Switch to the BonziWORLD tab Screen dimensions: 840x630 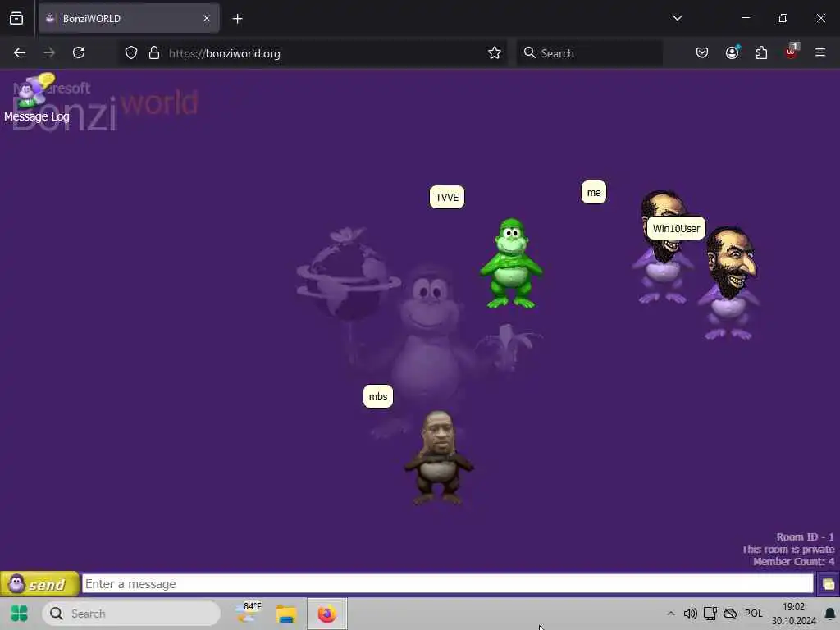pos(129,18)
